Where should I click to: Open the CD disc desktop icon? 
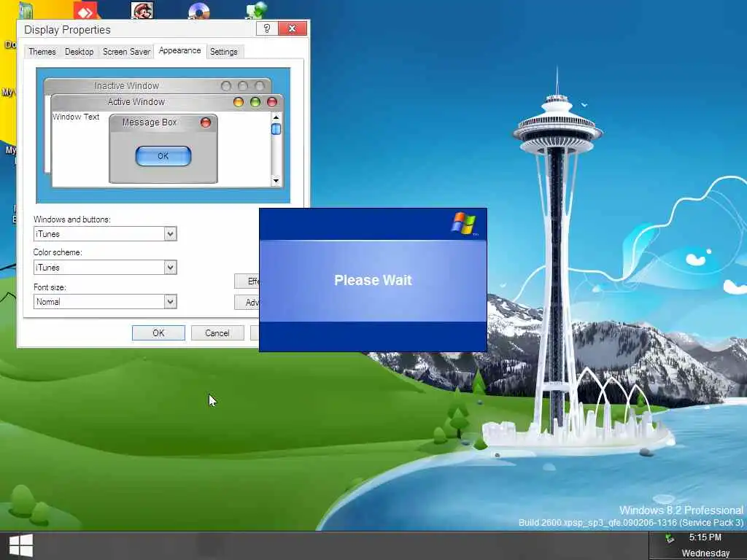point(199,10)
